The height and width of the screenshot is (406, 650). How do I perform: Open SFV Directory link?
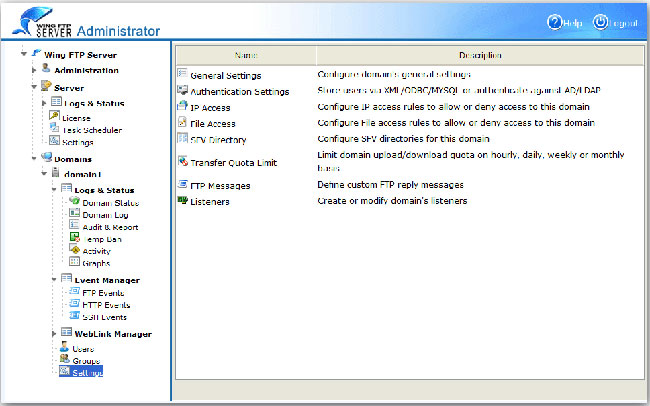pos(218,140)
